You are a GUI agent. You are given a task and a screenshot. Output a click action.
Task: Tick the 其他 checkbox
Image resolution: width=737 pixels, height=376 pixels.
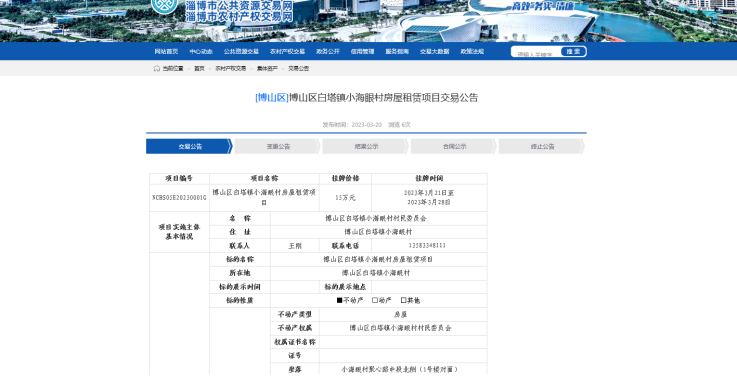(x=403, y=300)
